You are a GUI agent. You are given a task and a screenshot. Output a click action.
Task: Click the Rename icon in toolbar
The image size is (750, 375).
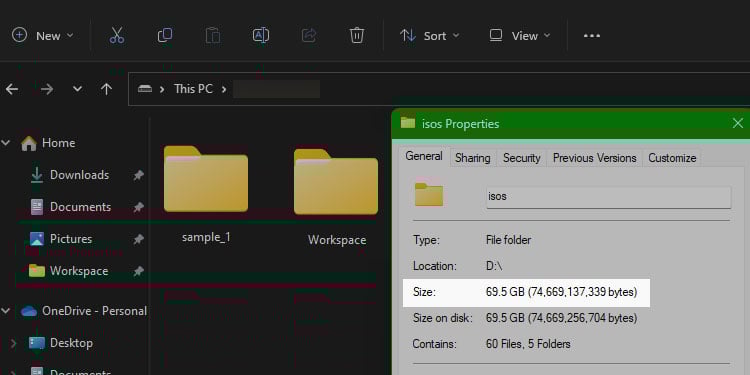(261, 35)
